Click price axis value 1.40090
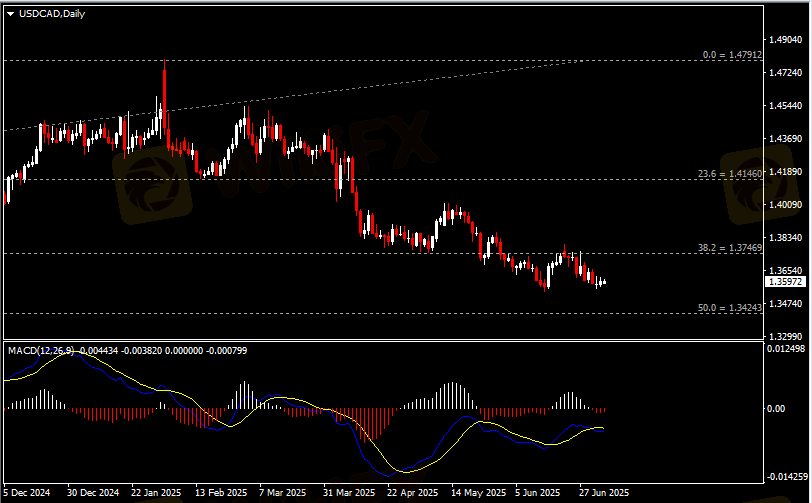 (x=785, y=205)
